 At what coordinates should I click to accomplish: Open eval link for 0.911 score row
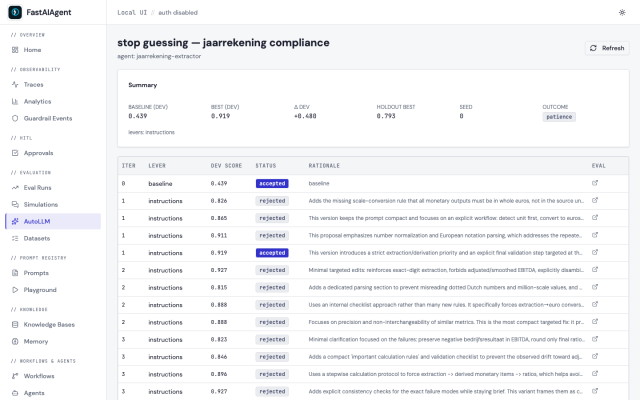coord(595,235)
